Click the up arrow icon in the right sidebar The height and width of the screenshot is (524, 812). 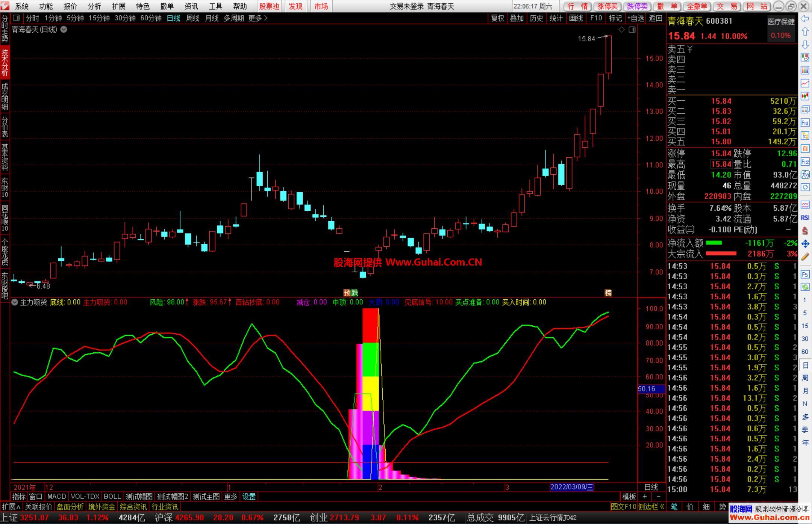(x=805, y=32)
